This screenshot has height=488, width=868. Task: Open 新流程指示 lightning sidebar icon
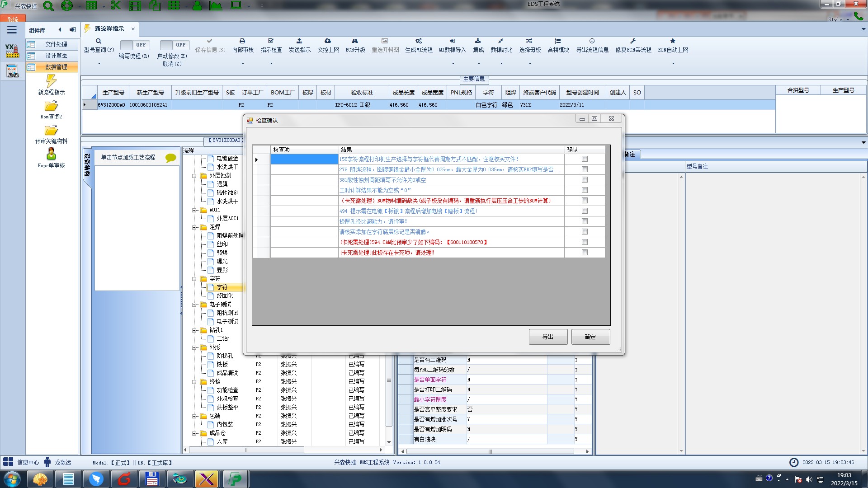51,81
